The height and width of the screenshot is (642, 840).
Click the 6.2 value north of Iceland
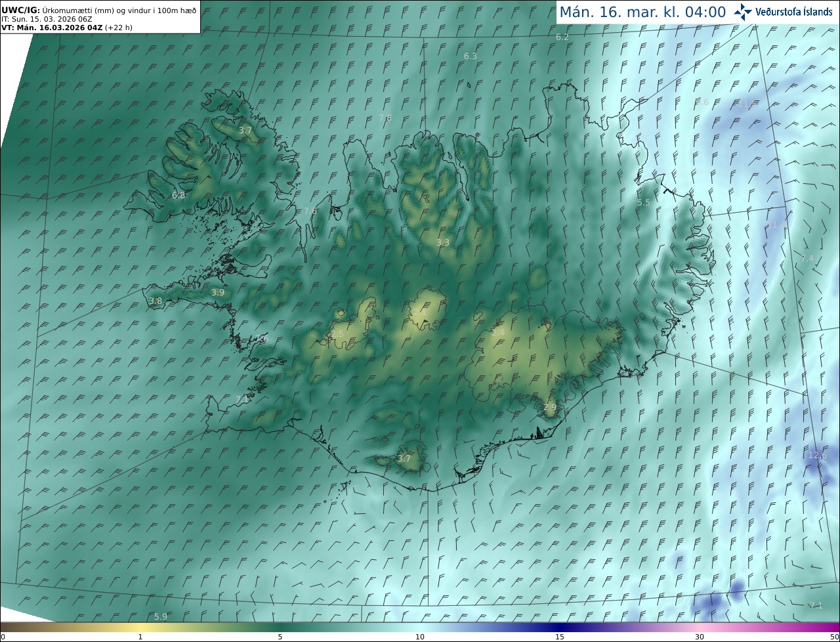[562, 37]
